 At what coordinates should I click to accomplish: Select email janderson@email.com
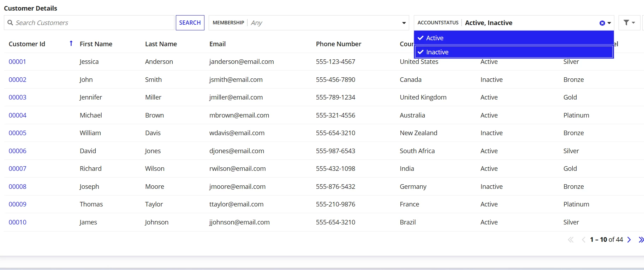point(241,61)
